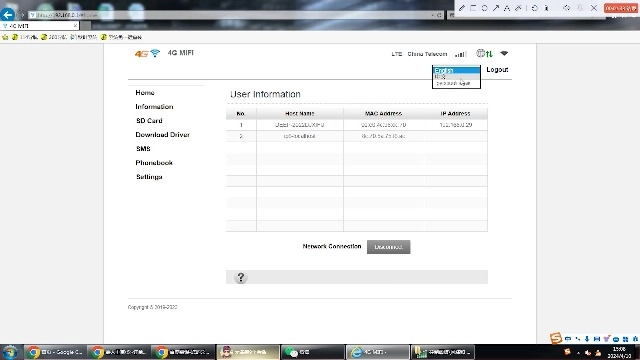Switch to second Chrome taskbar window
The image size is (640, 360).
point(119,352)
